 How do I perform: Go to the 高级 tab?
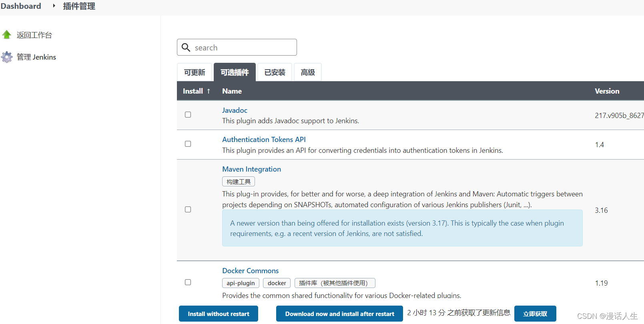tap(308, 72)
